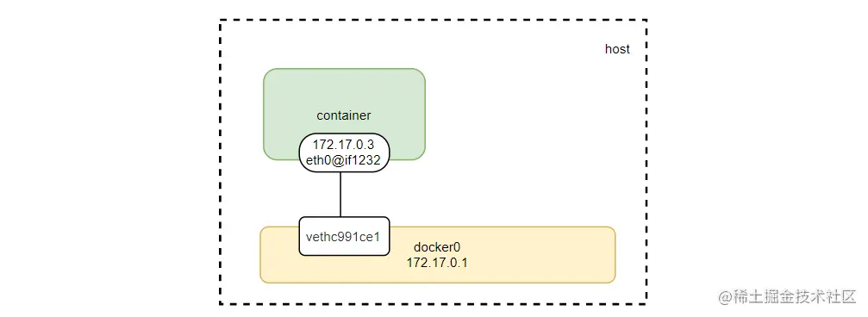Click the dashed host boundary's bottom edge

click(x=433, y=304)
